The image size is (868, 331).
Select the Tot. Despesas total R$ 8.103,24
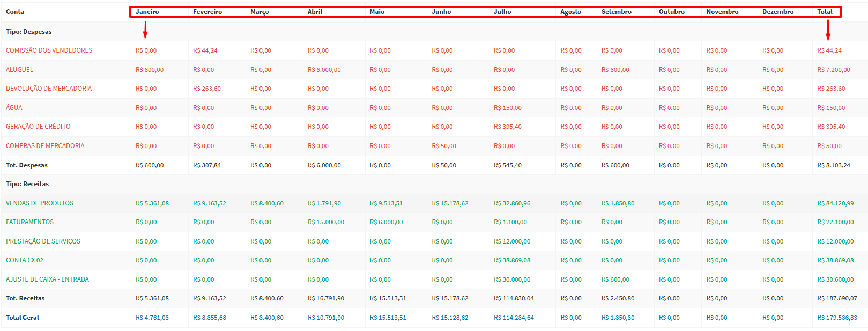(x=833, y=165)
